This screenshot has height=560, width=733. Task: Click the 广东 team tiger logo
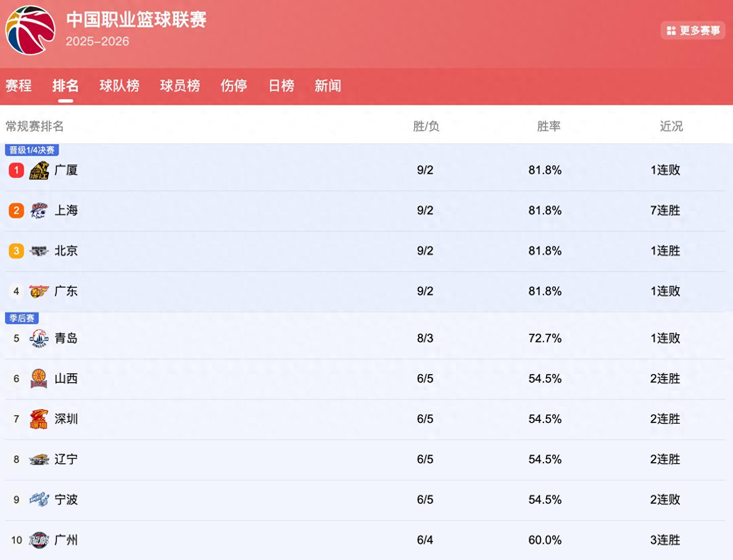point(39,291)
